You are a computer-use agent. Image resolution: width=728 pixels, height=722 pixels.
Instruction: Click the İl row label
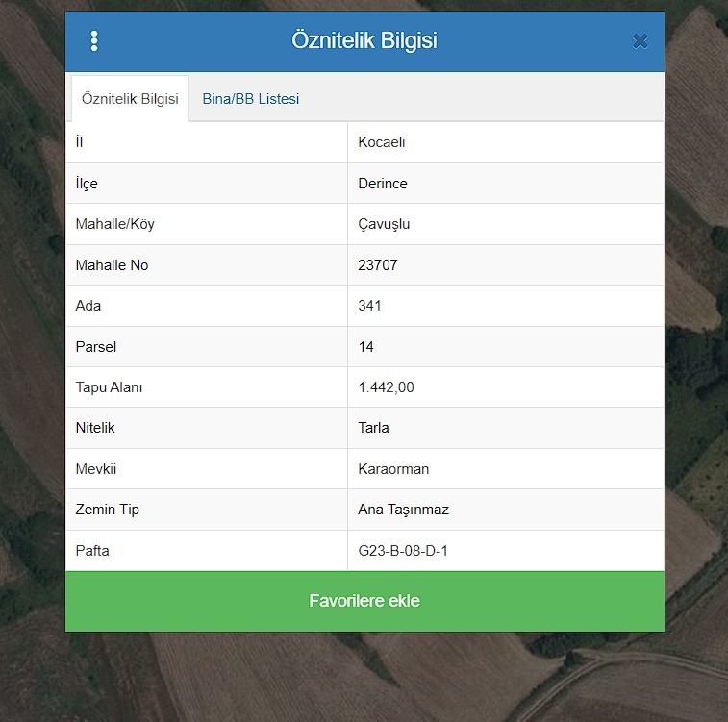(80, 141)
